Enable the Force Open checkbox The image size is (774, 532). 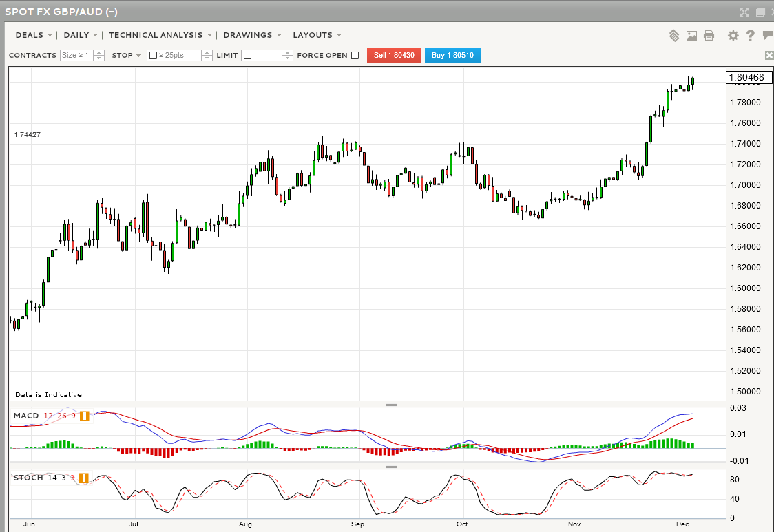tap(355, 56)
